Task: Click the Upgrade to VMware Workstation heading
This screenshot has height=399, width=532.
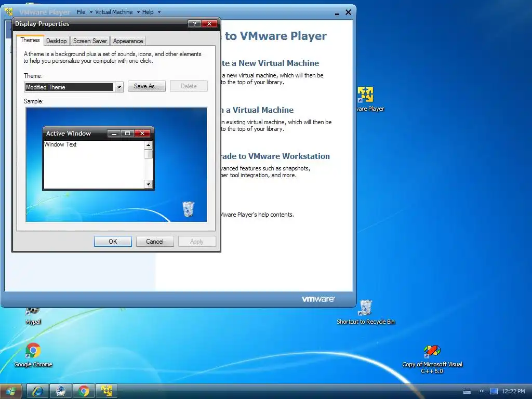Action: coord(275,156)
